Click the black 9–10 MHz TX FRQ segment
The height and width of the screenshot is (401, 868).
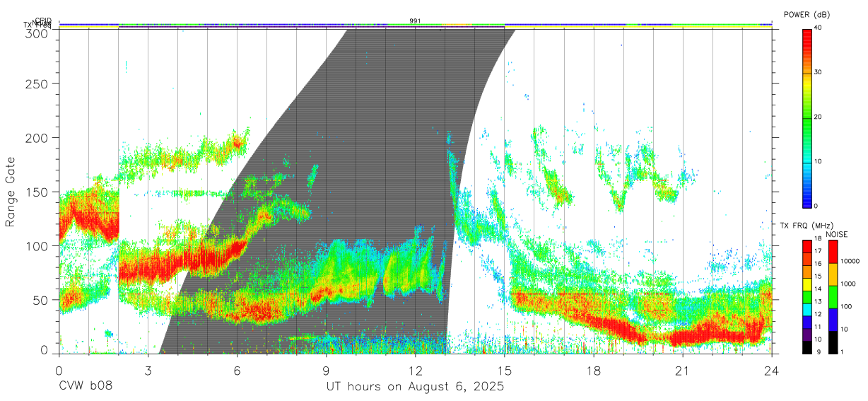point(807,346)
